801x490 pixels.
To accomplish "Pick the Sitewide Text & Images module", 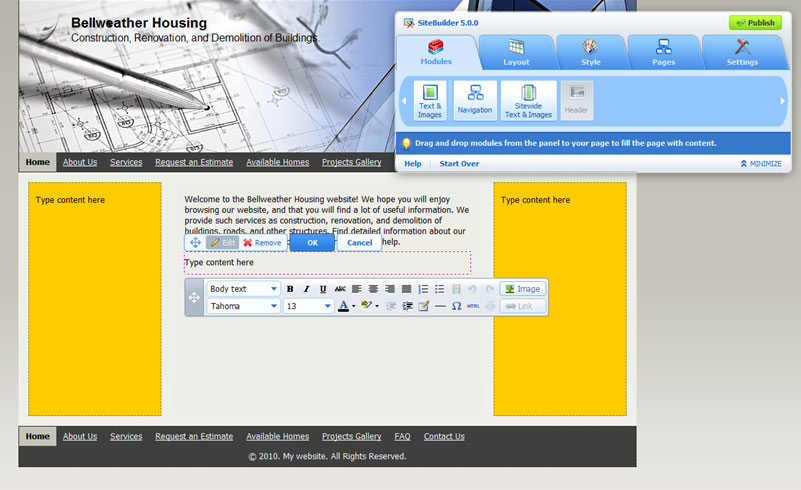I will point(528,101).
